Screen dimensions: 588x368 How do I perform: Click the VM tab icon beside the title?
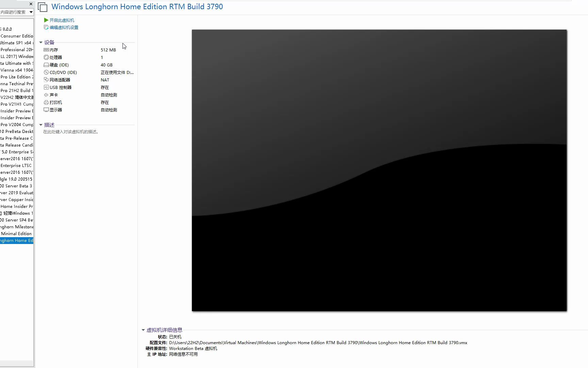(43, 7)
